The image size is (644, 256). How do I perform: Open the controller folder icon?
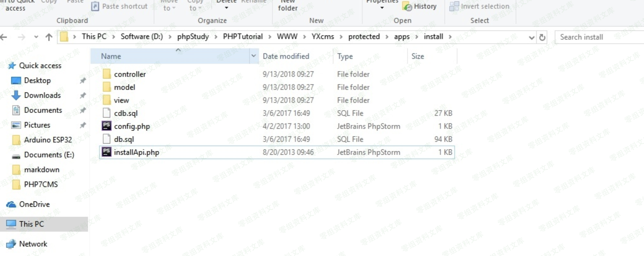107,74
